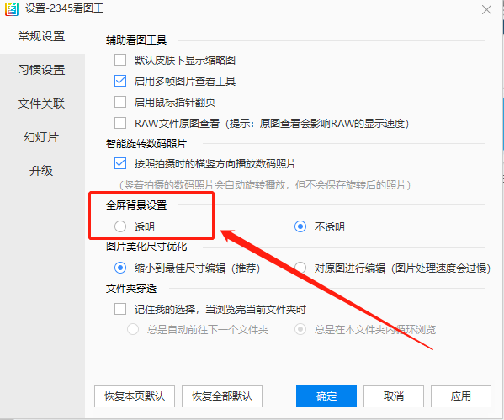
Task: Select 总是在本文件夹内循环浏览 radio
Action: click(x=300, y=330)
